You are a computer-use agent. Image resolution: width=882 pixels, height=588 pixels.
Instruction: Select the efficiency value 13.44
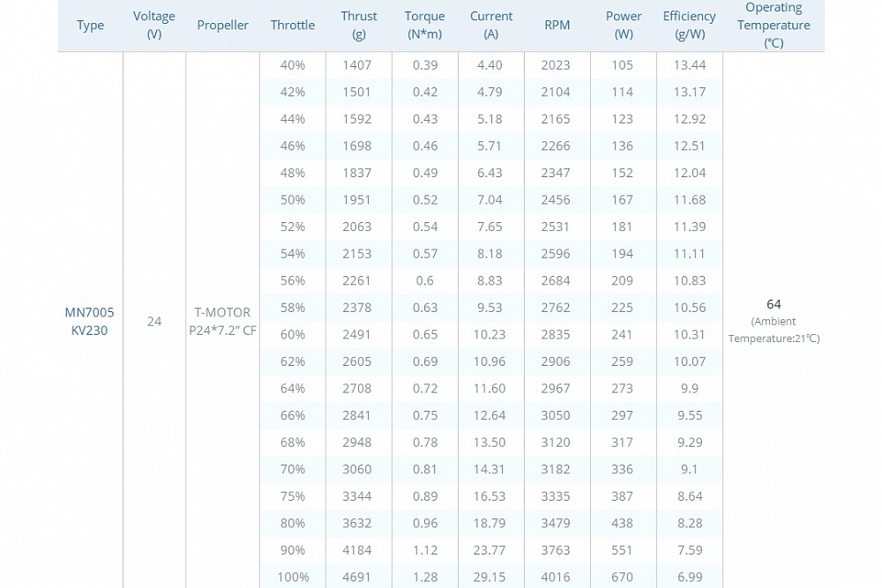(x=689, y=64)
